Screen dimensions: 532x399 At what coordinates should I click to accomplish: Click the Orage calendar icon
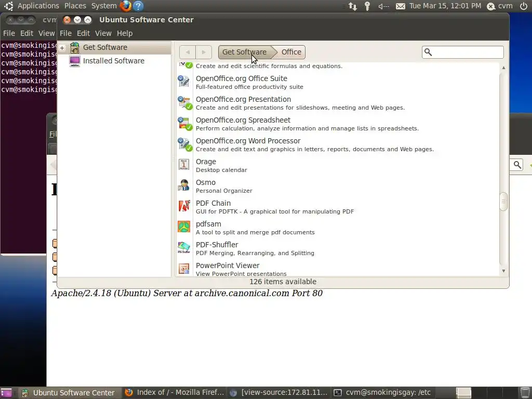click(184, 165)
